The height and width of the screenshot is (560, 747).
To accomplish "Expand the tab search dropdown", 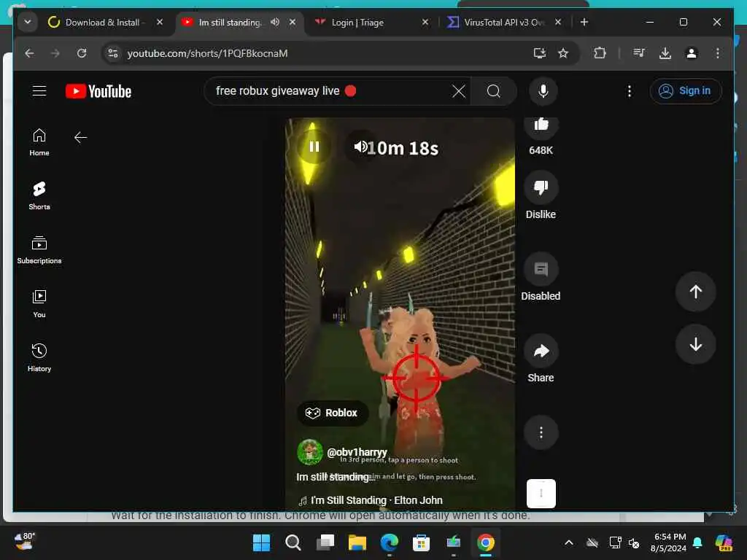I will [28, 23].
